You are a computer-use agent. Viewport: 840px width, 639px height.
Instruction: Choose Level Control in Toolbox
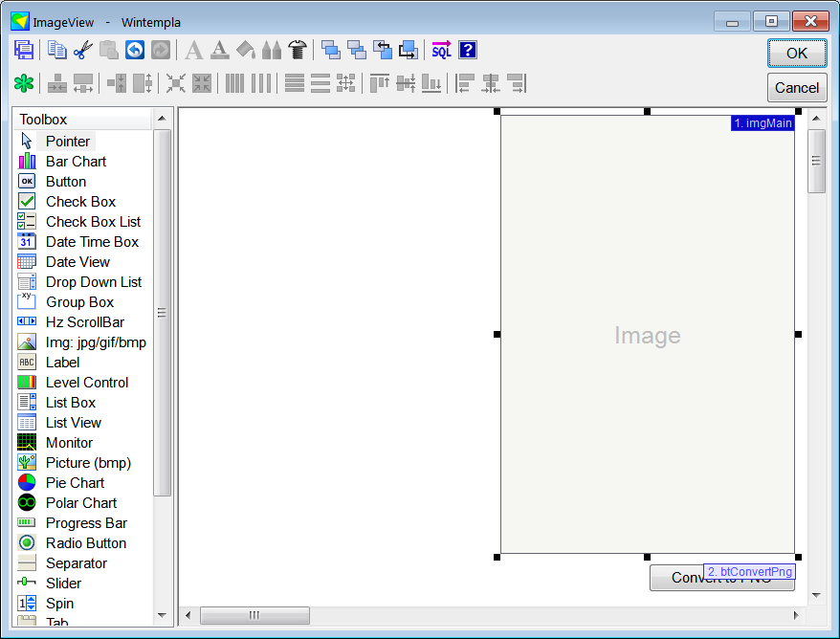(87, 383)
